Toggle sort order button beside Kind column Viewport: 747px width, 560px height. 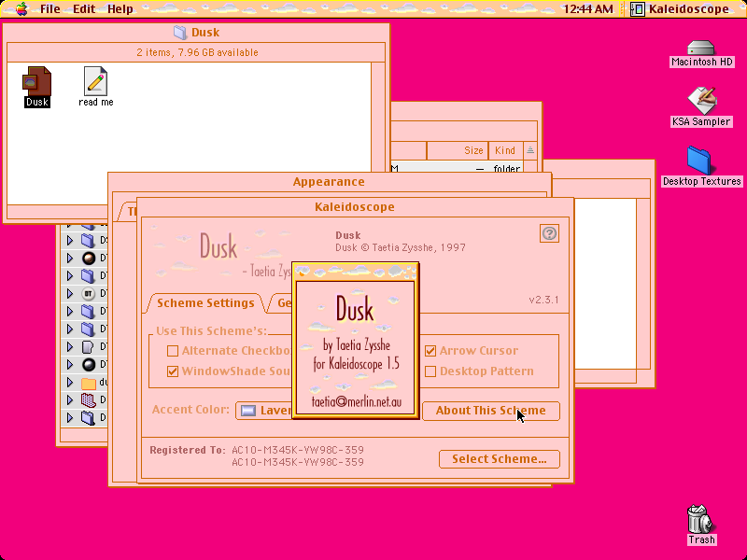pyautogui.click(x=530, y=150)
